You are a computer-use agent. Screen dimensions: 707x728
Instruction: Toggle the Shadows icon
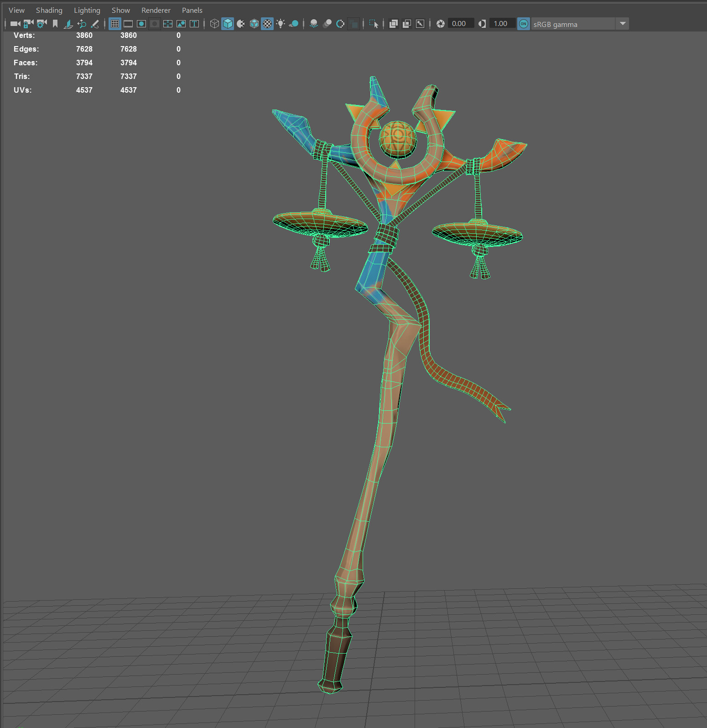pyautogui.click(x=294, y=24)
